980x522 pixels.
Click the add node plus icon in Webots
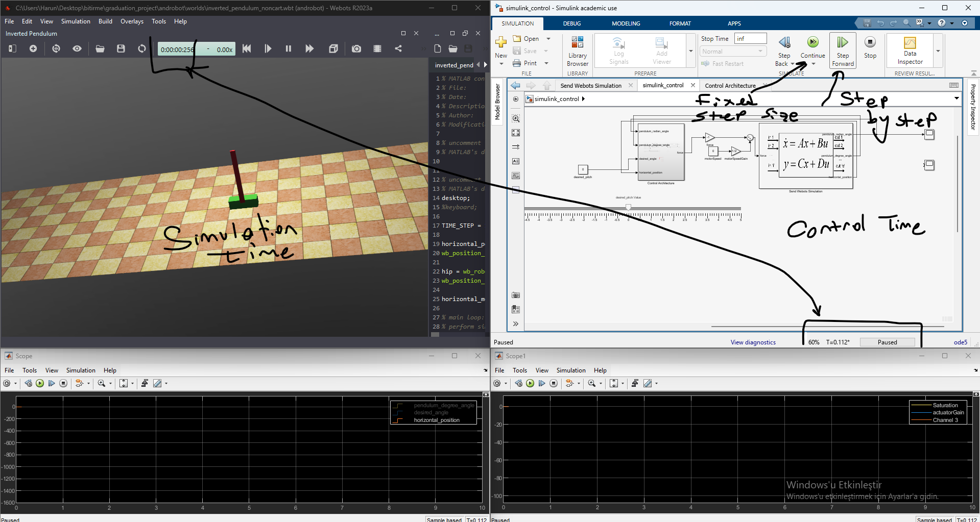tap(33, 48)
